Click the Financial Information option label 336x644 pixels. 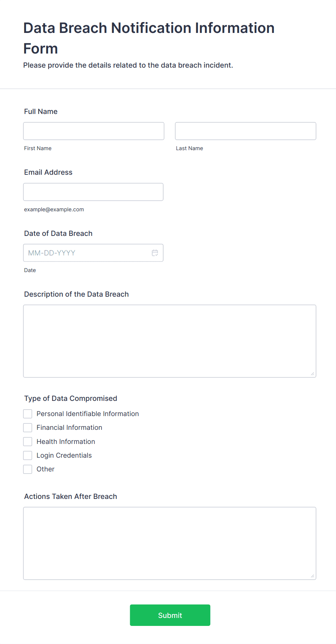pos(69,428)
